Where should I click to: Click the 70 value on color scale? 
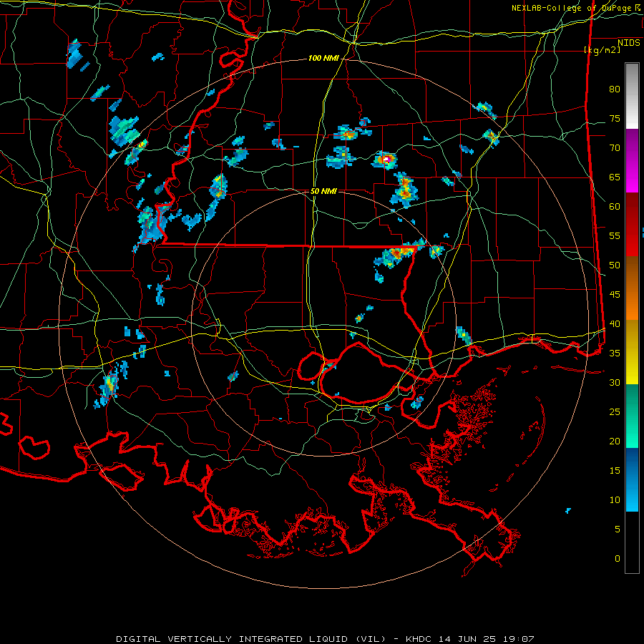(615, 148)
